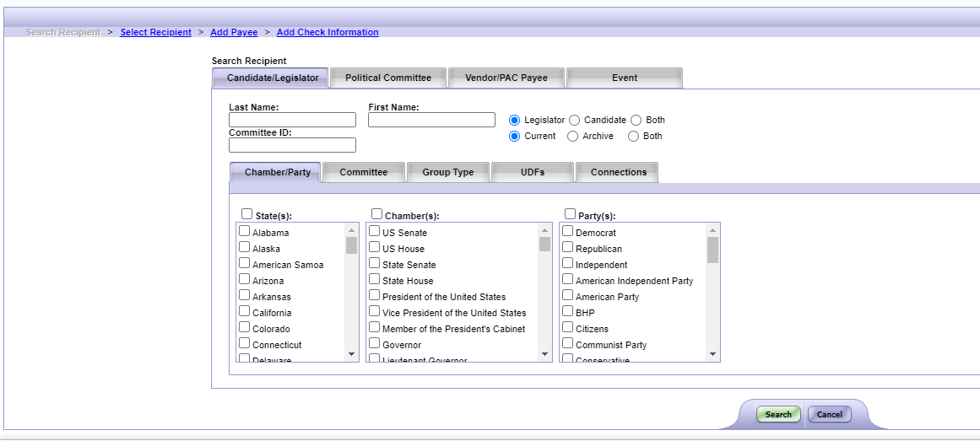Viewport: 980px width, 441px height.
Task: Check the Alabama state checkbox
Action: [x=244, y=232]
